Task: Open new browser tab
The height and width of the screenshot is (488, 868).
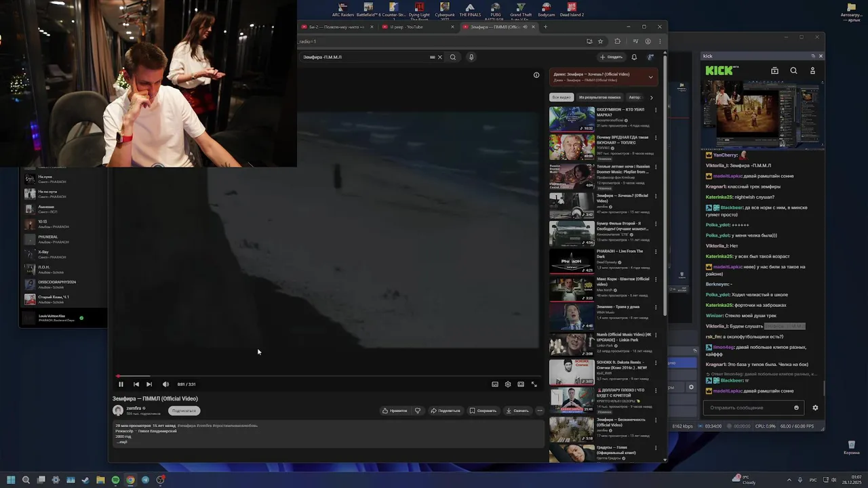Action: [x=545, y=27]
